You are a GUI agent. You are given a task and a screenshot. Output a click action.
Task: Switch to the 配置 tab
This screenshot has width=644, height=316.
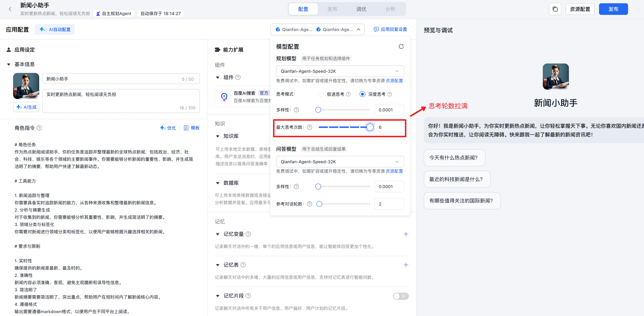click(x=303, y=9)
